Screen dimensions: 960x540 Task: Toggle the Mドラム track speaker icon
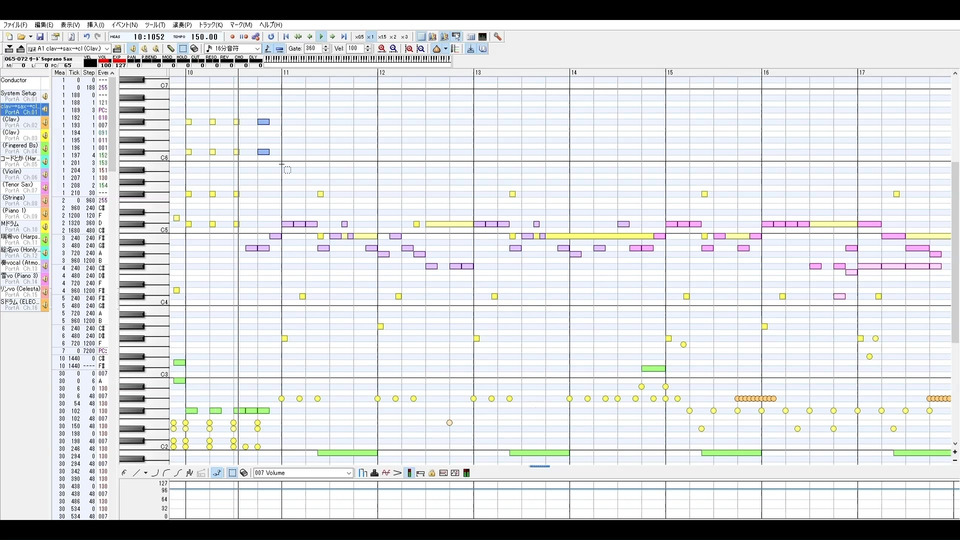(x=45, y=227)
